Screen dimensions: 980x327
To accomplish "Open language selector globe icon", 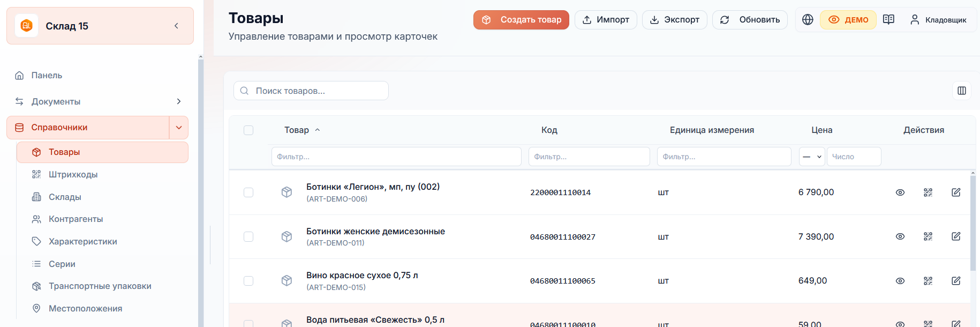I will (808, 20).
